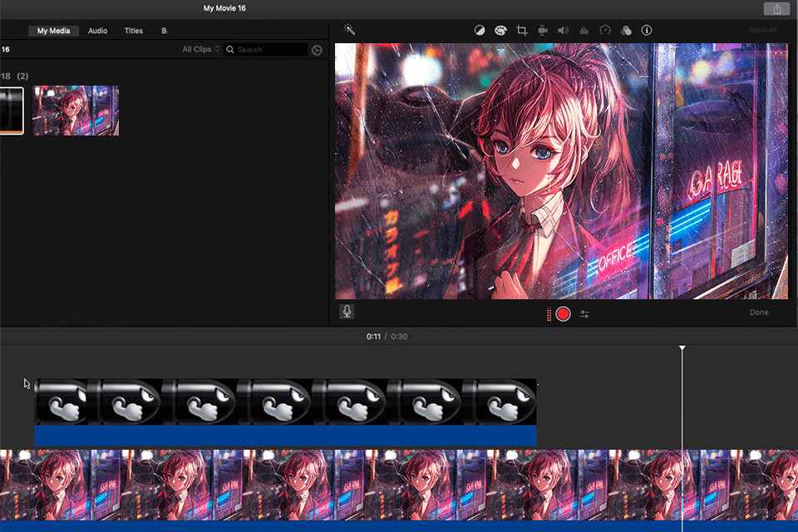Open Stabilization settings
The height and width of the screenshot is (532, 798).
click(542, 30)
